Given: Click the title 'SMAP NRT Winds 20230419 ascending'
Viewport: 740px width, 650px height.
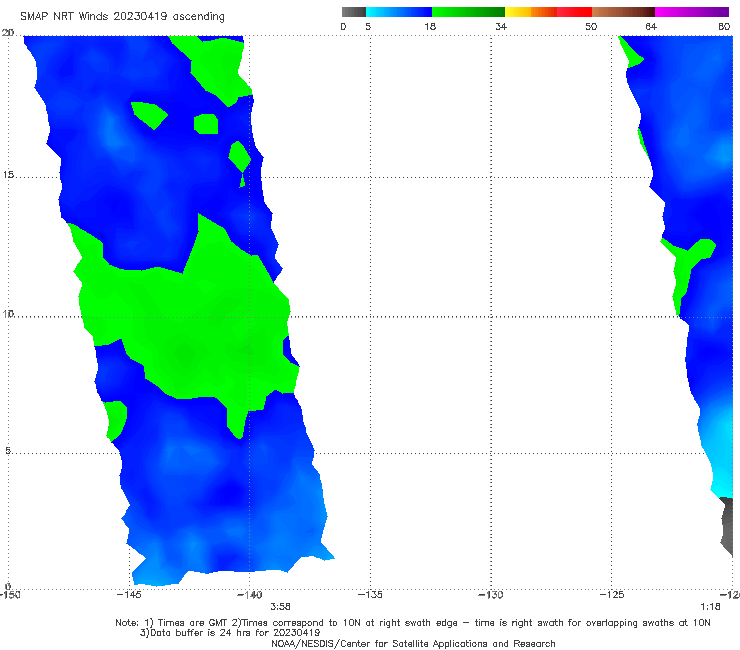Looking at the screenshot, I should pos(122,16).
